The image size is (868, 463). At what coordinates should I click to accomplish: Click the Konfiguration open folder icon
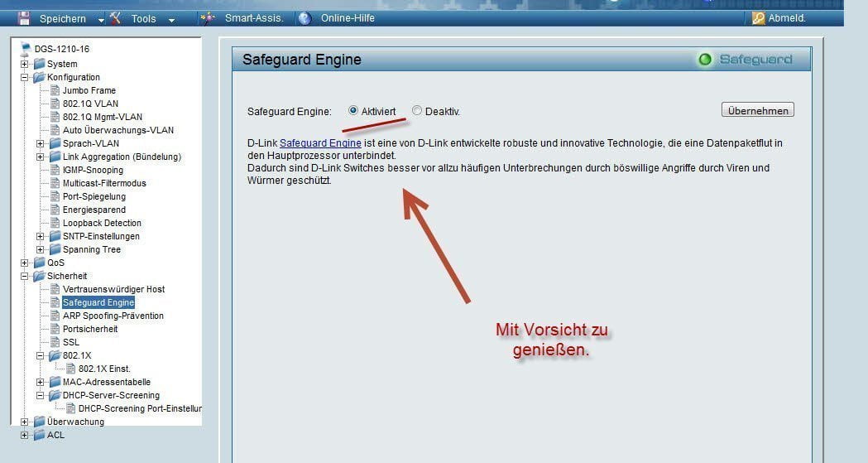pyautogui.click(x=39, y=77)
